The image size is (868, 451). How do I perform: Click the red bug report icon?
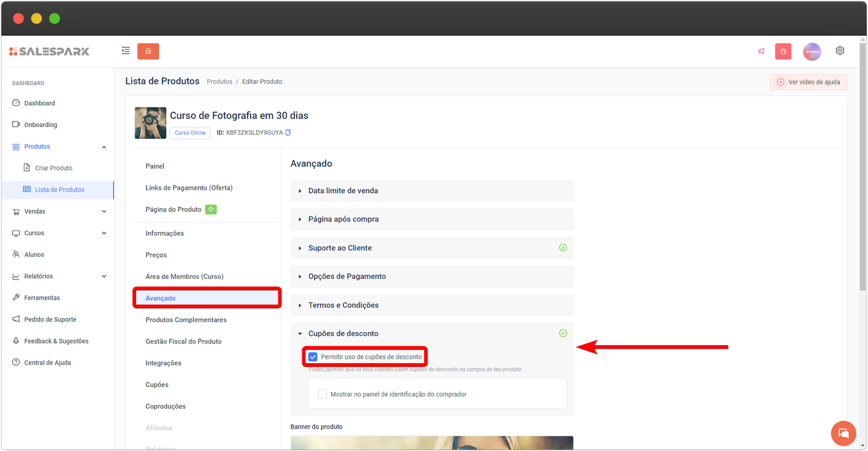click(x=783, y=52)
